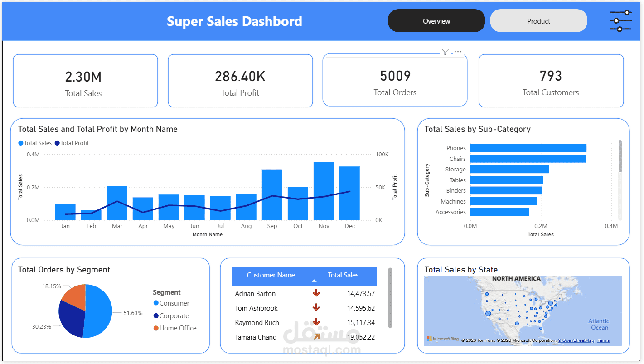Select the Total Profit card
This screenshot has height=364, width=644.
[x=240, y=81]
